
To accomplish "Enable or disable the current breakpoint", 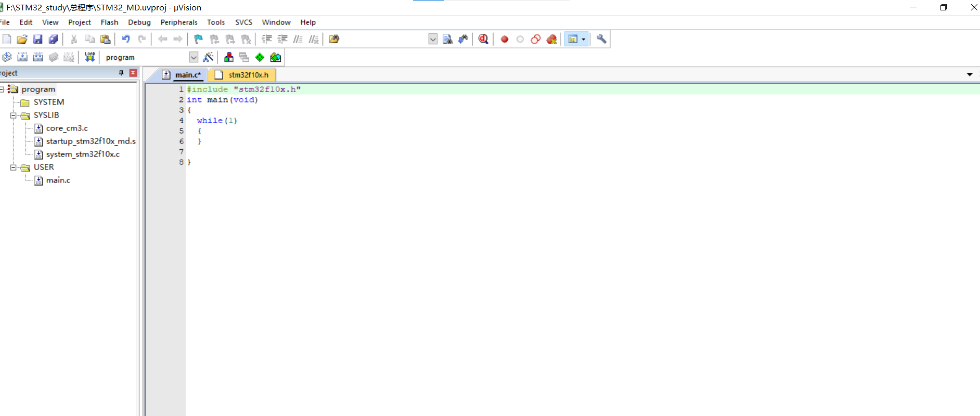I will point(520,39).
